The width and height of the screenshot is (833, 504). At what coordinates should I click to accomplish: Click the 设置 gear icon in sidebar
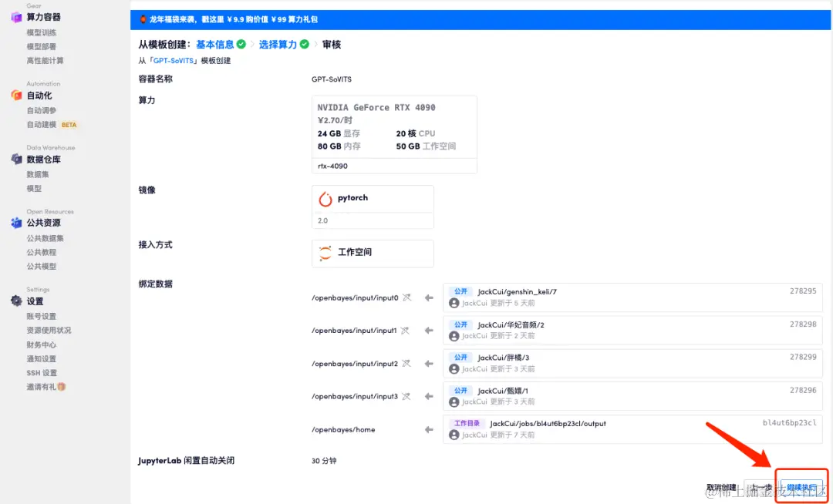[x=16, y=301]
